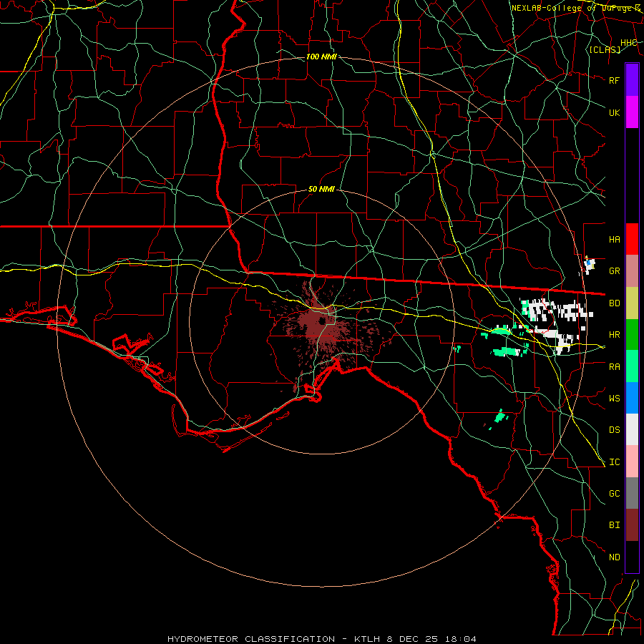Select the dark green HR legend swatch
The height and width of the screenshot is (644, 644).
click(632, 334)
